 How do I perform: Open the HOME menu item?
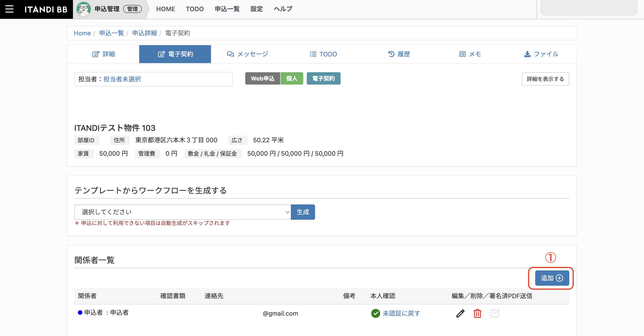coord(166,9)
